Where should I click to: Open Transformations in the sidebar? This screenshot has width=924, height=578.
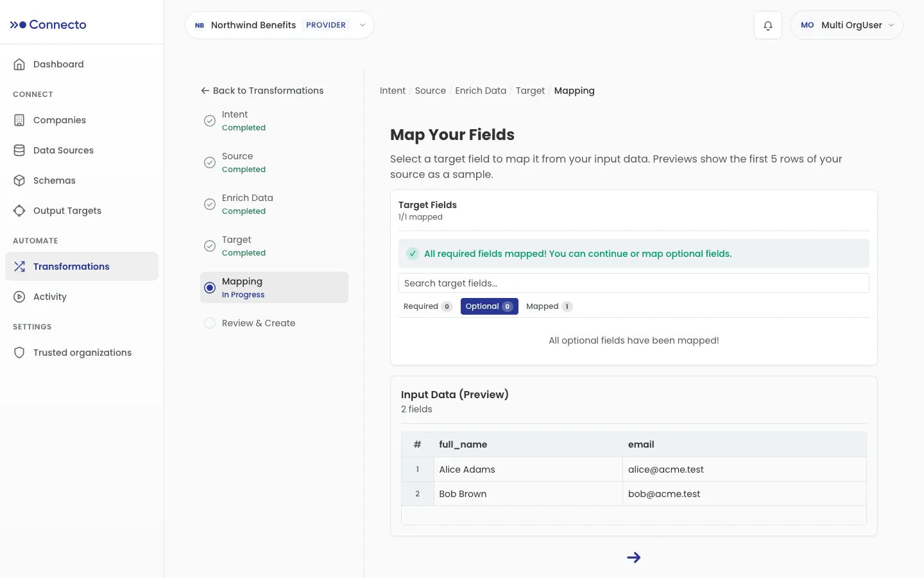(81, 267)
